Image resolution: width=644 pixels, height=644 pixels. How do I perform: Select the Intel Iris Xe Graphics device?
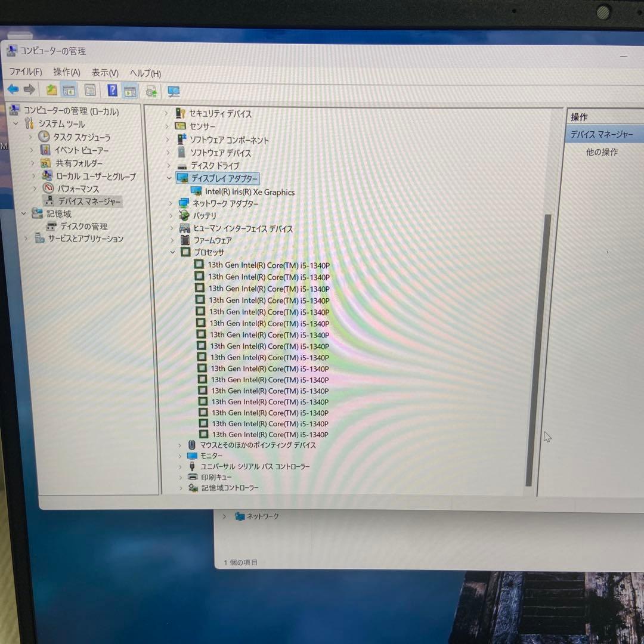248,192
